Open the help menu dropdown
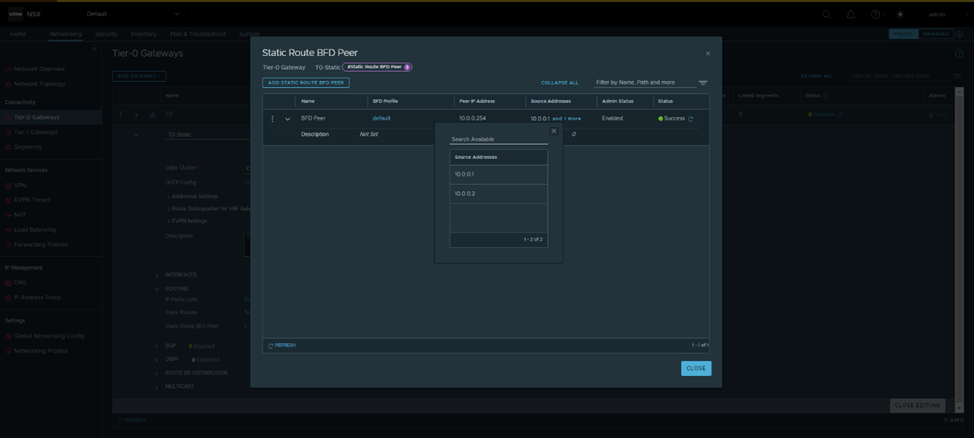Screen dimensions: 974x438 876,15
